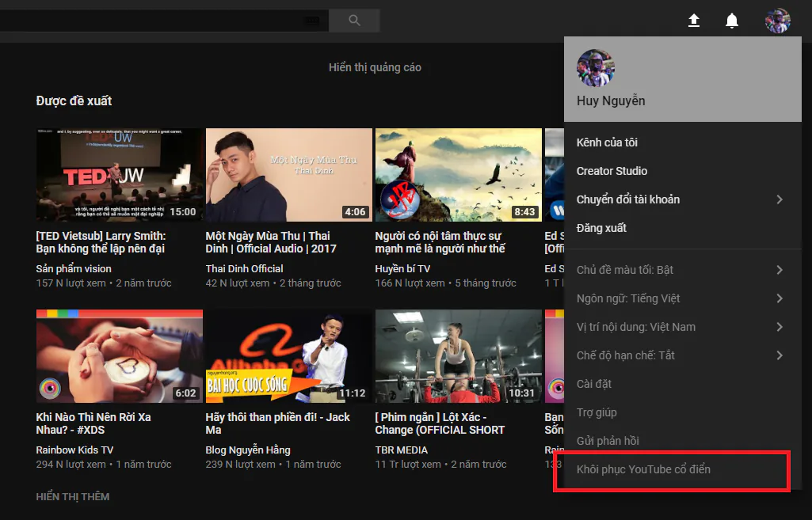The image size is (812, 520).
Task: Click 239 N lượt xem • 1 năm trước
Action: [x=273, y=464]
